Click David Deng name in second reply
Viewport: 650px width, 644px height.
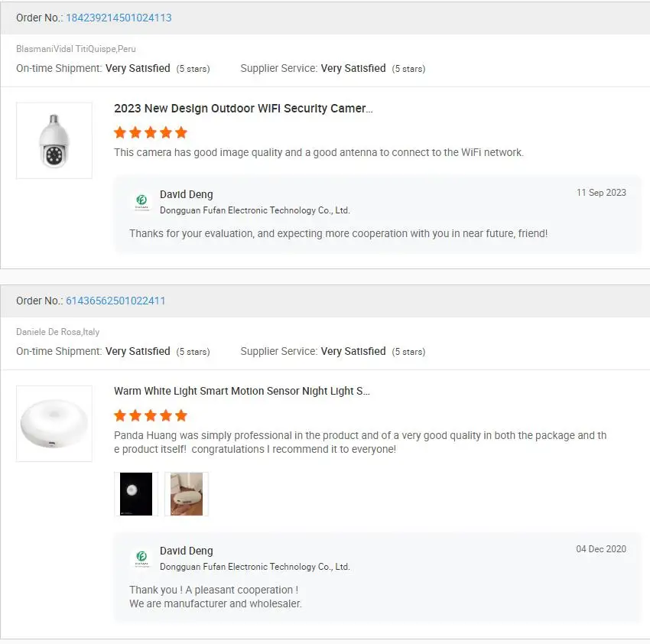point(187,551)
